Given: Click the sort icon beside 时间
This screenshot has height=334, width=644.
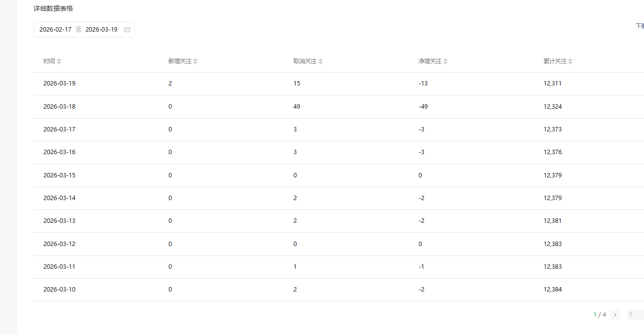Looking at the screenshot, I should (x=59, y=61).
